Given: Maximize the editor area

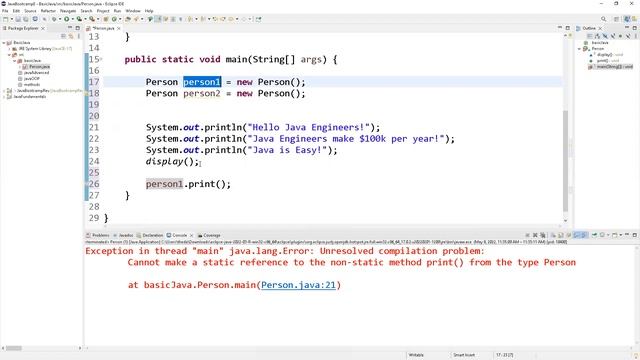Looking at the screenshot, I should [567, 28].
